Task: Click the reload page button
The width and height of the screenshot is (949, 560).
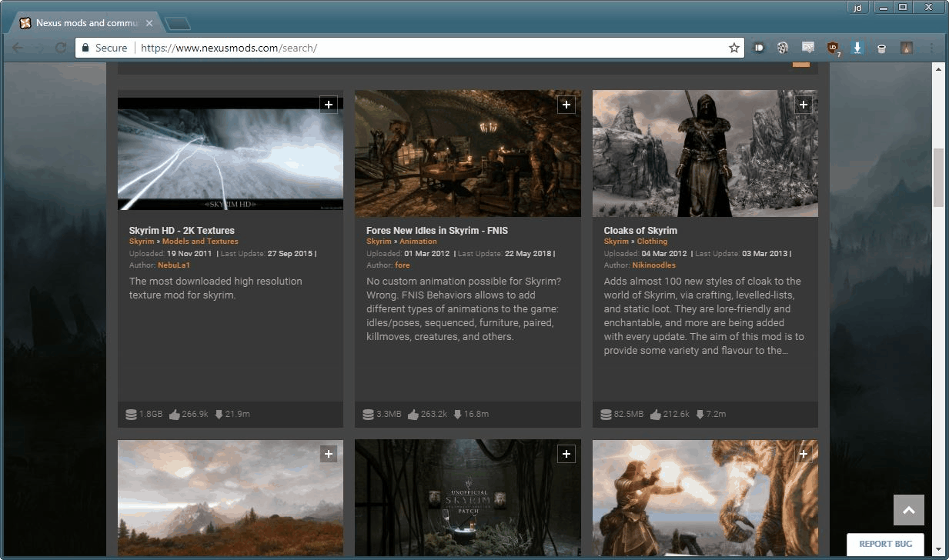Action: (60, 48)
